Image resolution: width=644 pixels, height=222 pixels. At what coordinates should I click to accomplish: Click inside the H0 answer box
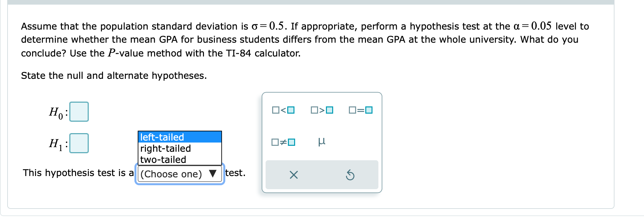pos(80,112)
